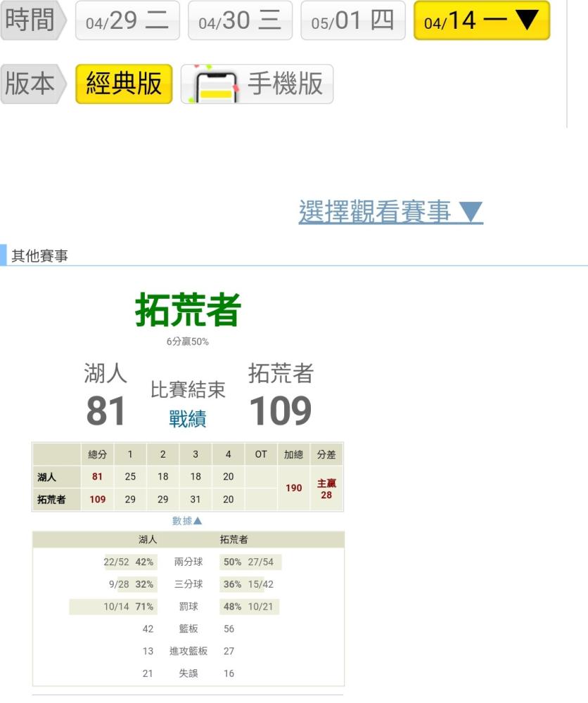
Task: Click the 兩分球 stat label
Action: [x=188, y=562]
